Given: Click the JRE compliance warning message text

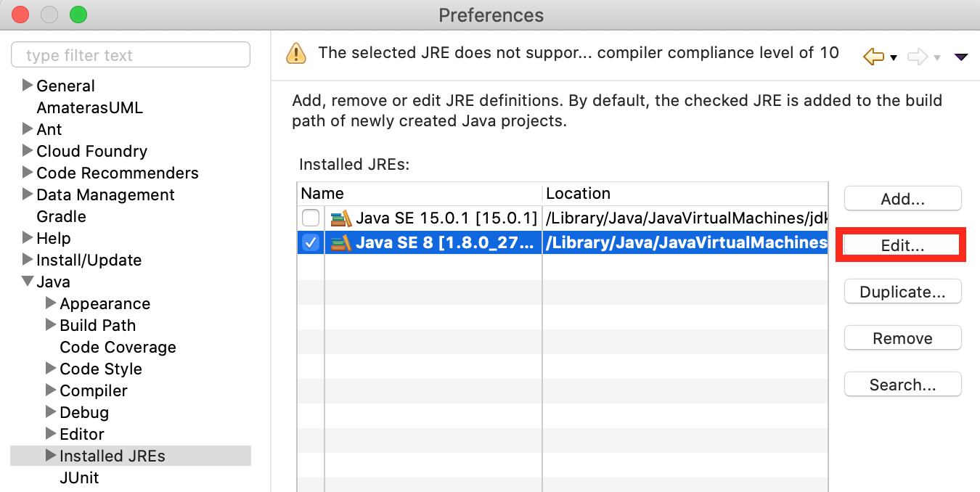Looking at the screenshot, I should click(x=579, y=52).
